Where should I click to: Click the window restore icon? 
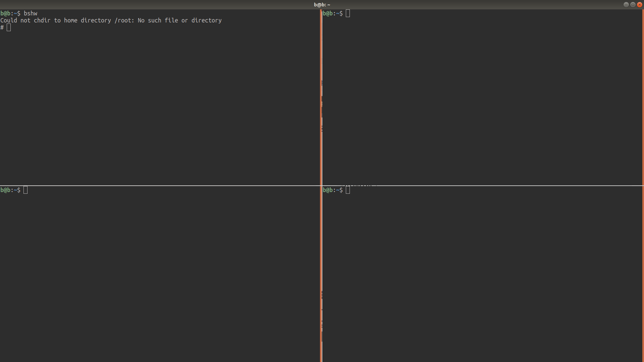tap(632, 4)
